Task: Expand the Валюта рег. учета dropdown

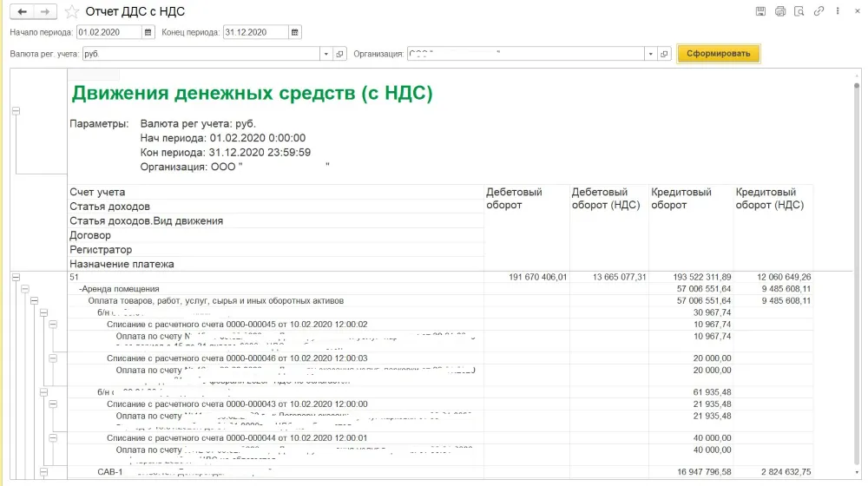Action: [326, 54]
